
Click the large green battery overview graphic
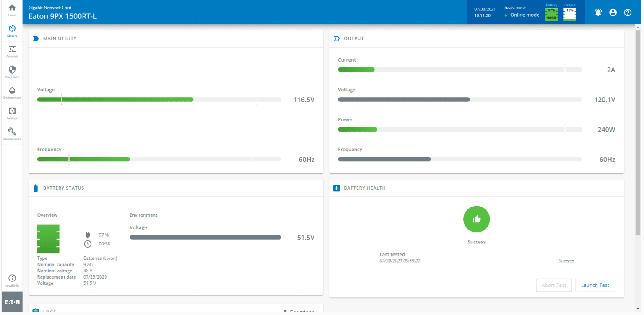48,239
